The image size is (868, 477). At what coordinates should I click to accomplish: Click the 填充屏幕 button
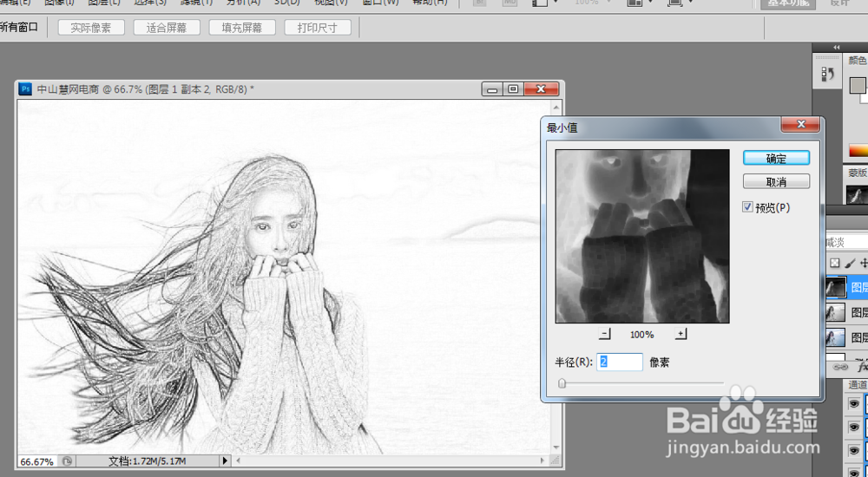(x=242, y=28)
